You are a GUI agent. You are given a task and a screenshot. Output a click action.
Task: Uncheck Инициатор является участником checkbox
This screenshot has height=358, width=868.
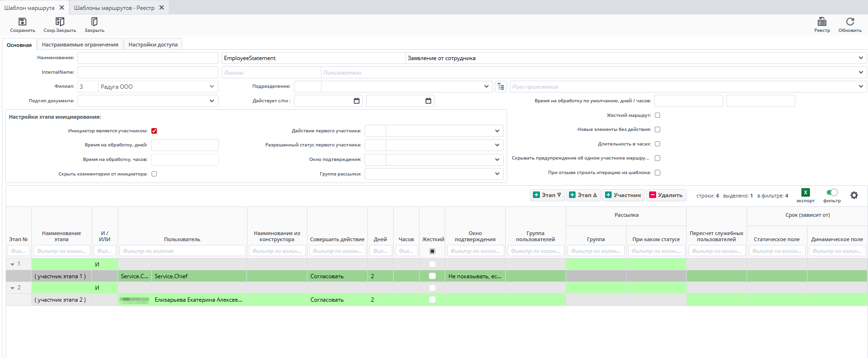(x=154, y=131)
